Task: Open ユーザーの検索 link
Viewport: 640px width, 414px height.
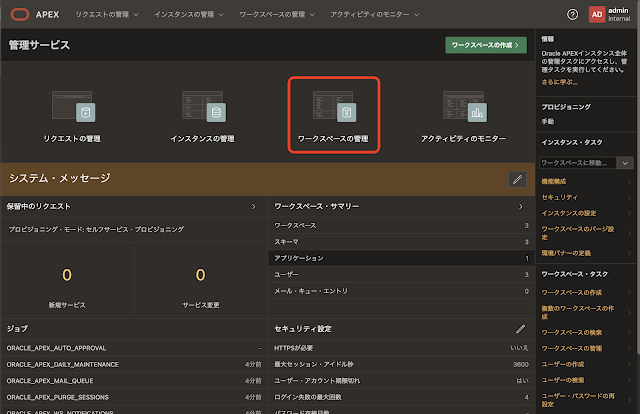Action: click(562, 380)
